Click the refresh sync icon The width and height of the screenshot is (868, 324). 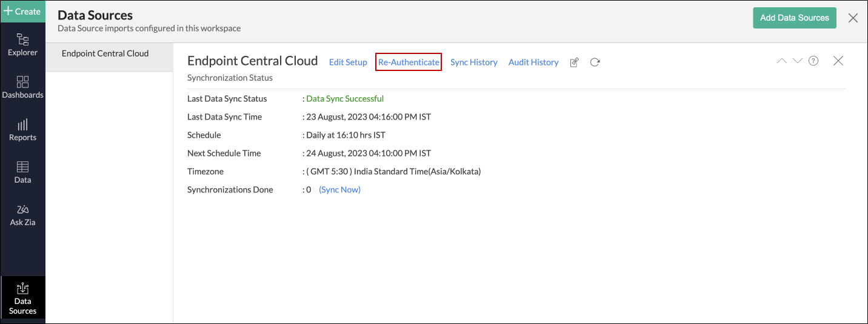click(595, 62)
